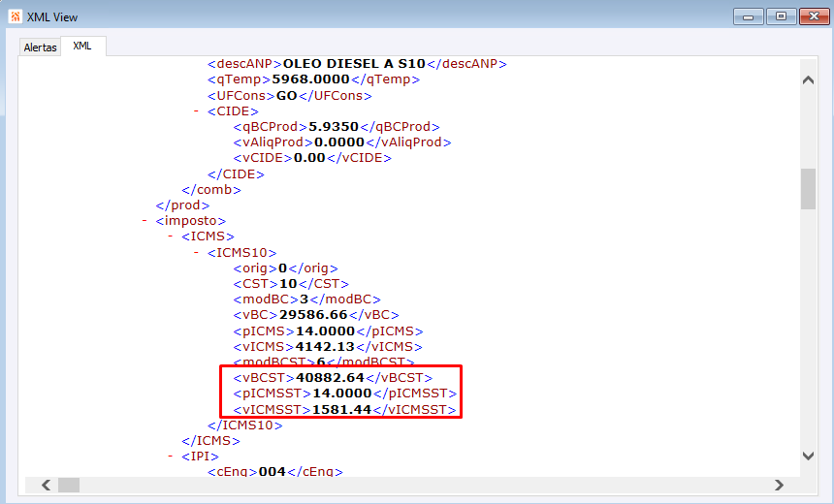Click the closing /CIDE tag
Screen dimensions: 834x504
236,173
